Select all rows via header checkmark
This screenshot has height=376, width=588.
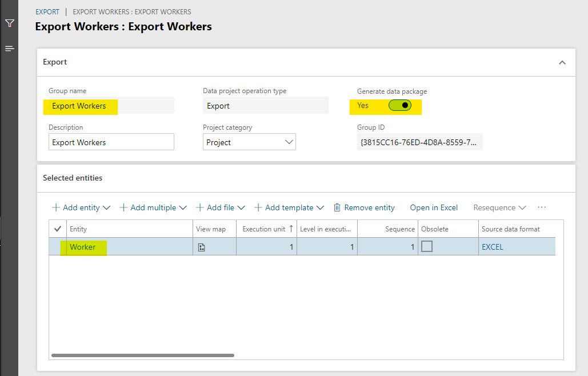pyautogui.click(x=57, y=228)
